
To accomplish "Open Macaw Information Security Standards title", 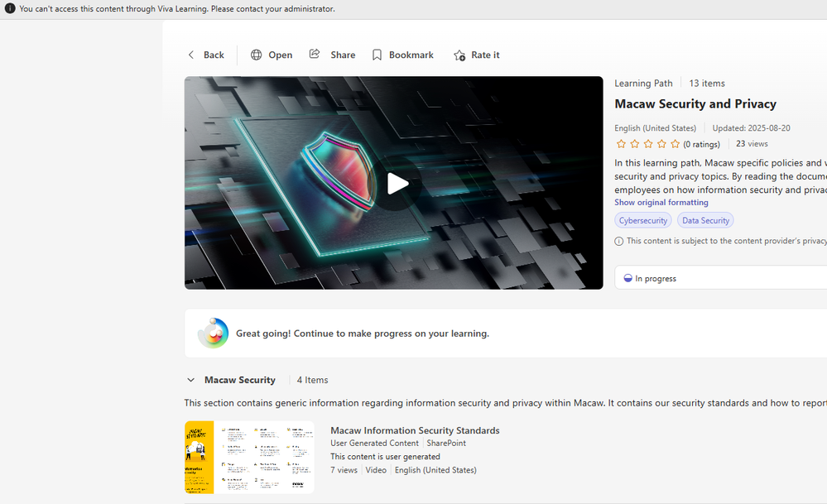I will pyautogui.click(x=415, y=430).
